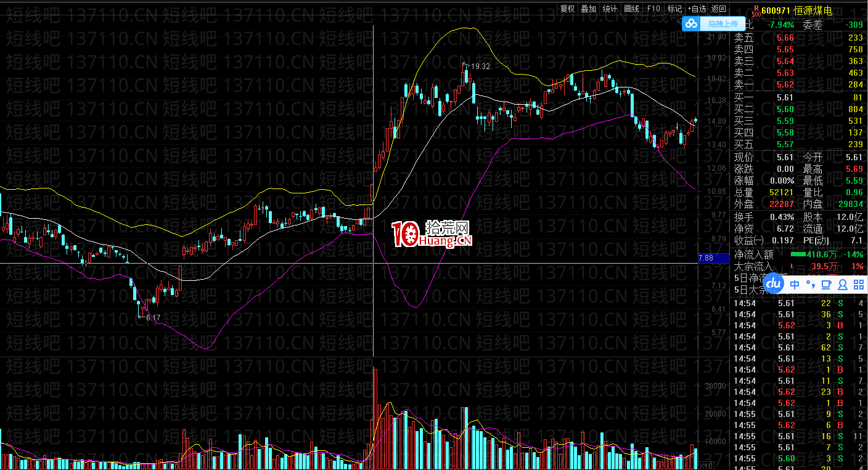Click the R500 margin trading badge

click(756, 10)
